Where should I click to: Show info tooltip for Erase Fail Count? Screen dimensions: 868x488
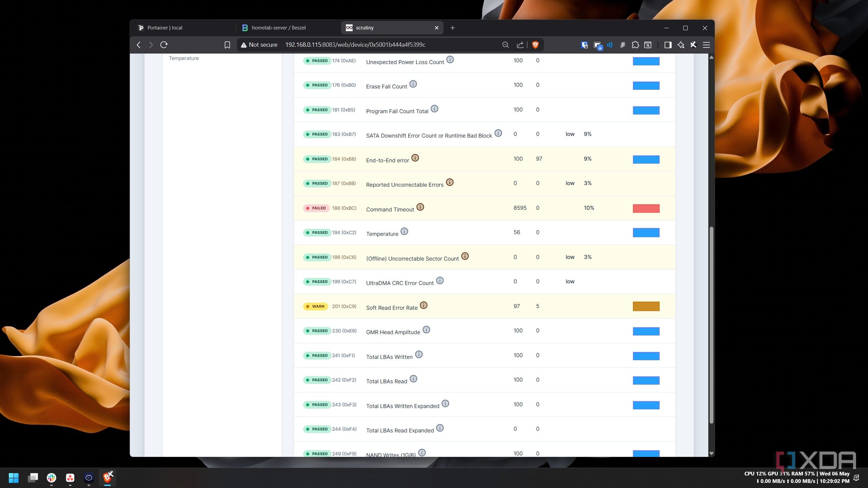point(413,84)
